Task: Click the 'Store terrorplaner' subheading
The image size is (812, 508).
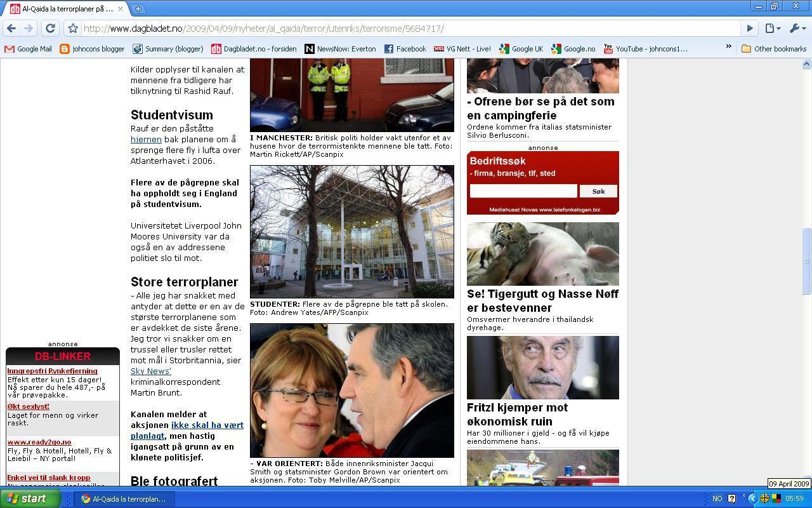Action: (x=185, y=282)
